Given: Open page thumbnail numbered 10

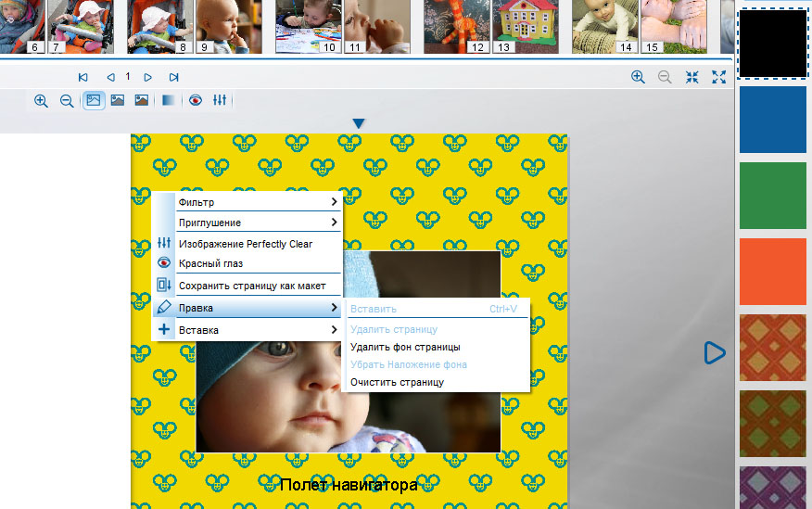Looking at the screenshot, I should pos(308,26).
